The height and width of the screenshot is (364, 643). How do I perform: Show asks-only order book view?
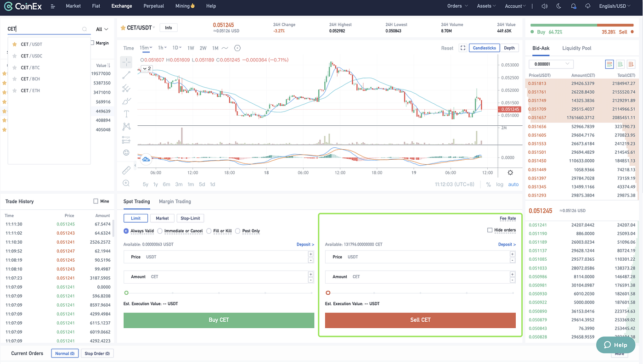point(631,64)
